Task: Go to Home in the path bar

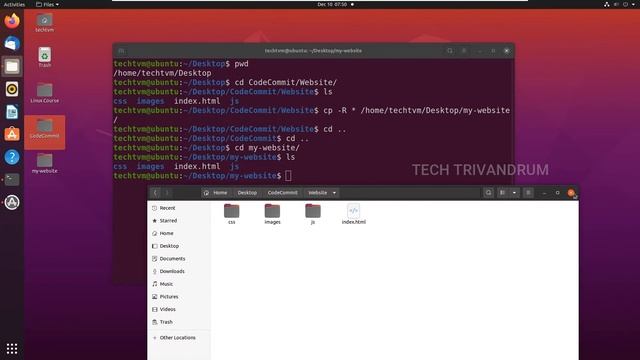Action: tap(216, 193)
